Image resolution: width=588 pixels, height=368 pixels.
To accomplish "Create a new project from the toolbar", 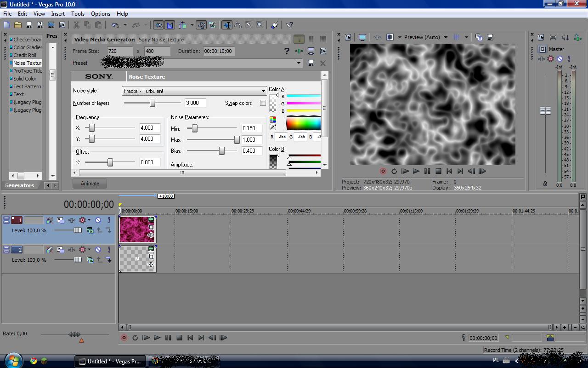I will click(x=6, y=25).
